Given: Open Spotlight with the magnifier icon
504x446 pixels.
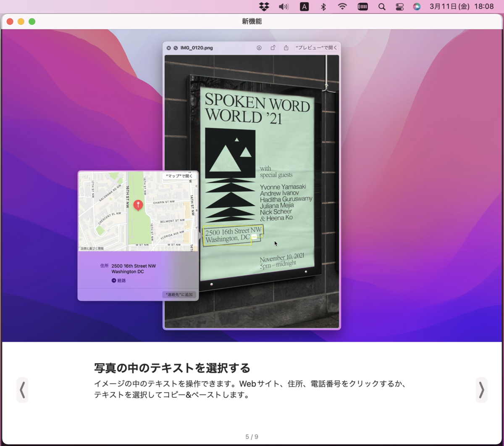Looking at the screenshot, I should [381, 6].
